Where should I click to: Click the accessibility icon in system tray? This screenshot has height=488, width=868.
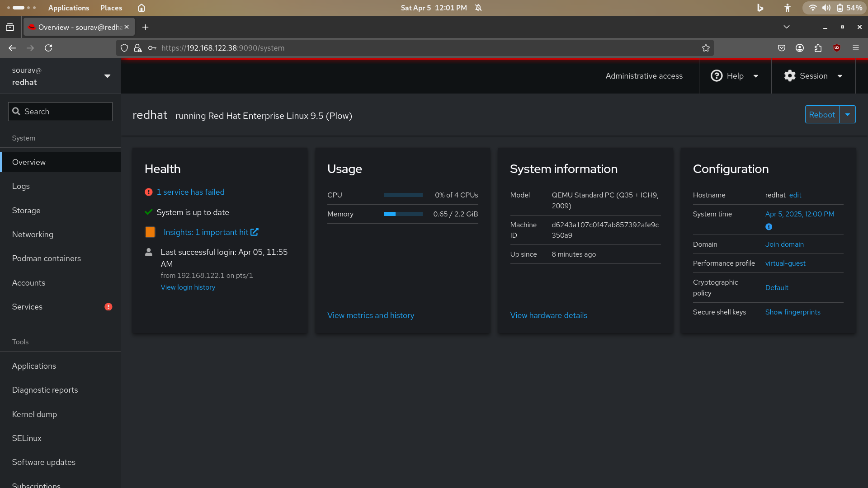tap(788, 8)
